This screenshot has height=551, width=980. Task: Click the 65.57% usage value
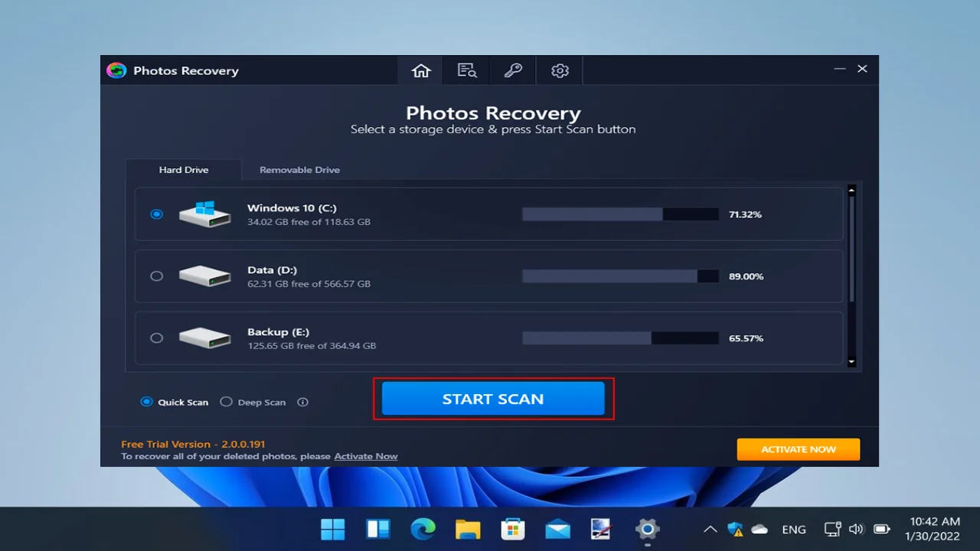pos(746,338)
